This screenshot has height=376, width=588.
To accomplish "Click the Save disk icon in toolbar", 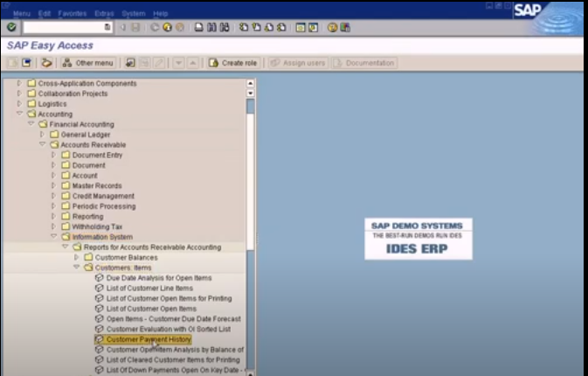I will point(135,27).
